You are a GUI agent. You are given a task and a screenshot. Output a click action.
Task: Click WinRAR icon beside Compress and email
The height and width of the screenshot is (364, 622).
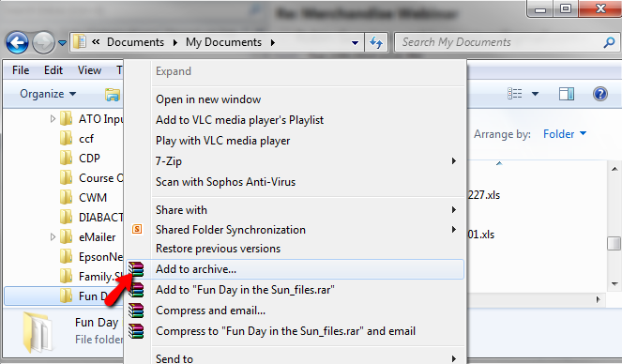click(136, 311)
